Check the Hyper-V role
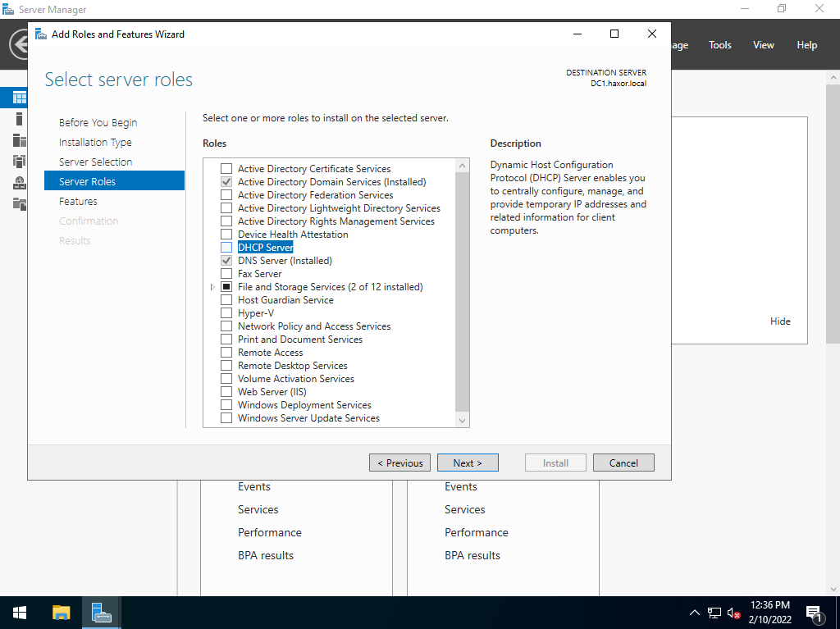This screenshot has height=629, width=840. 226,313
